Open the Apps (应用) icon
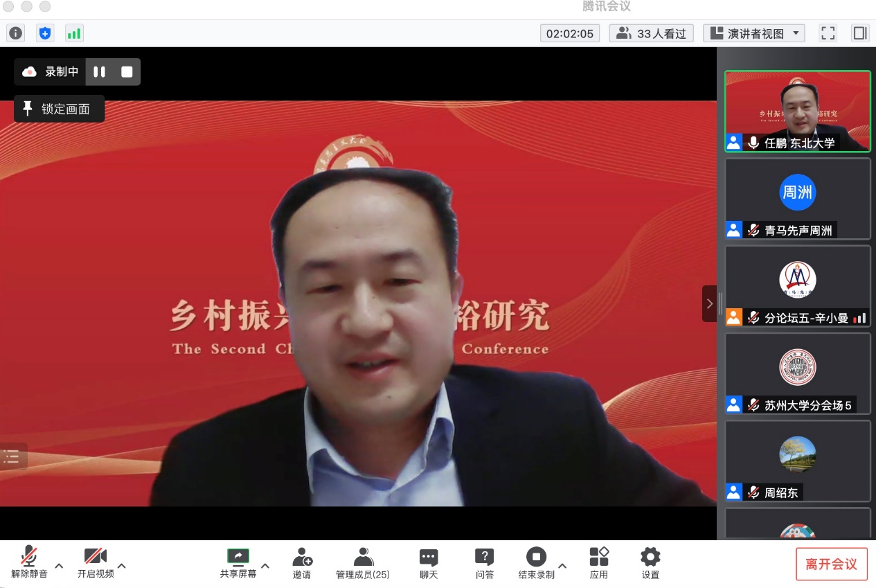The image size is (876, 588). point(599,562)
